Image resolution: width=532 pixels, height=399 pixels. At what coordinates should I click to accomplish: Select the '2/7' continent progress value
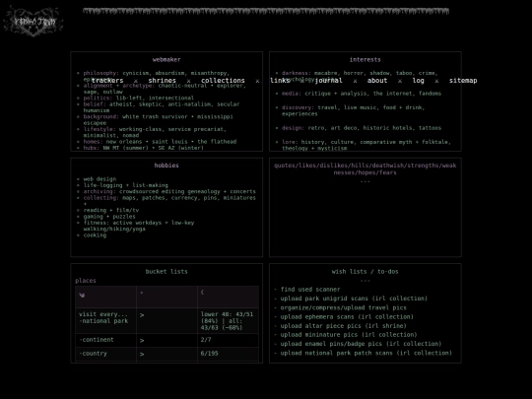tap(206, 340)
